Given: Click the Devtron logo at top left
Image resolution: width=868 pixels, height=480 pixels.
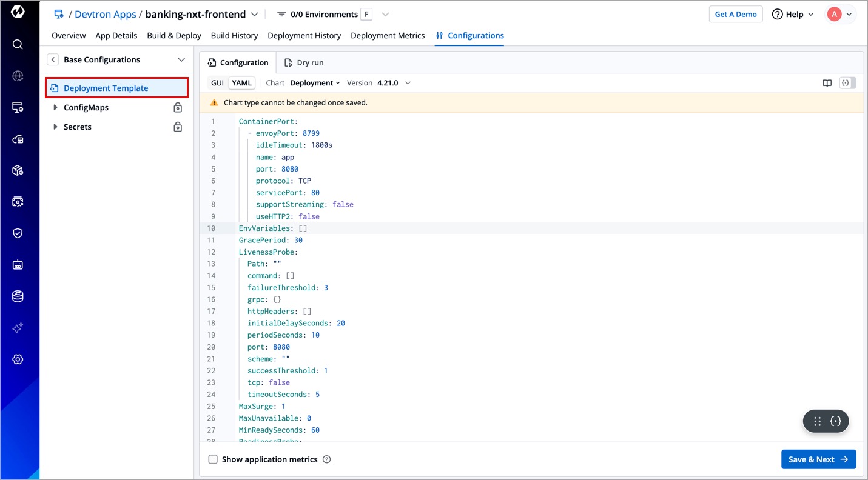Looking at the screenshot, I should click(x=18, y=12).
